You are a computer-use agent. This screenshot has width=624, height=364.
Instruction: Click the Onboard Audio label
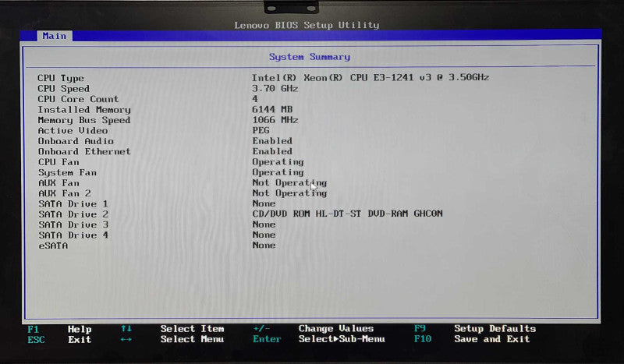pyautogui.click(x=76, y=141)
